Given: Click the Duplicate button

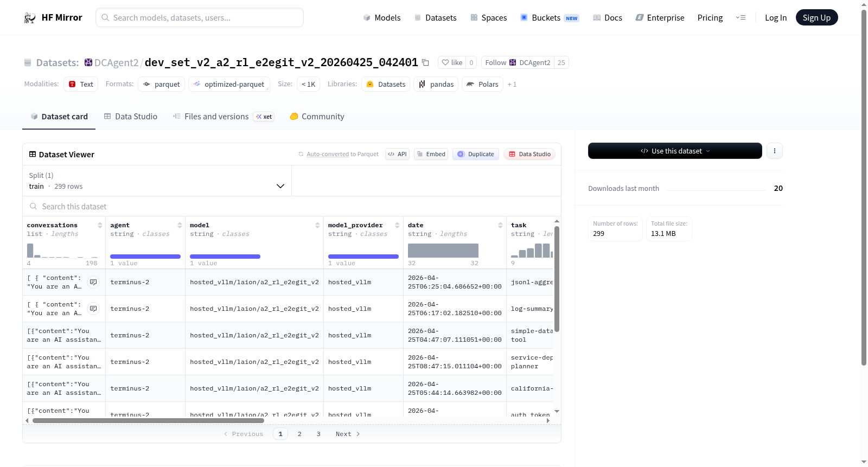Looking at the screenshot, I should pyautogui.click(x=476, y=155).
